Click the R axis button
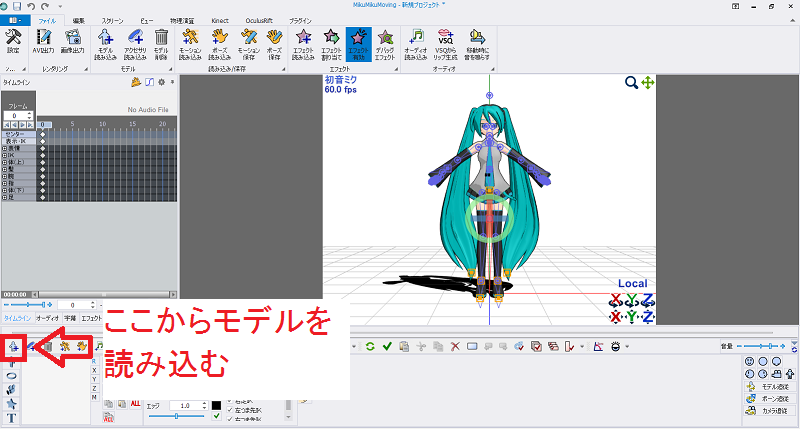Screen dimensions: 800x429 click(x=94, y=361)
